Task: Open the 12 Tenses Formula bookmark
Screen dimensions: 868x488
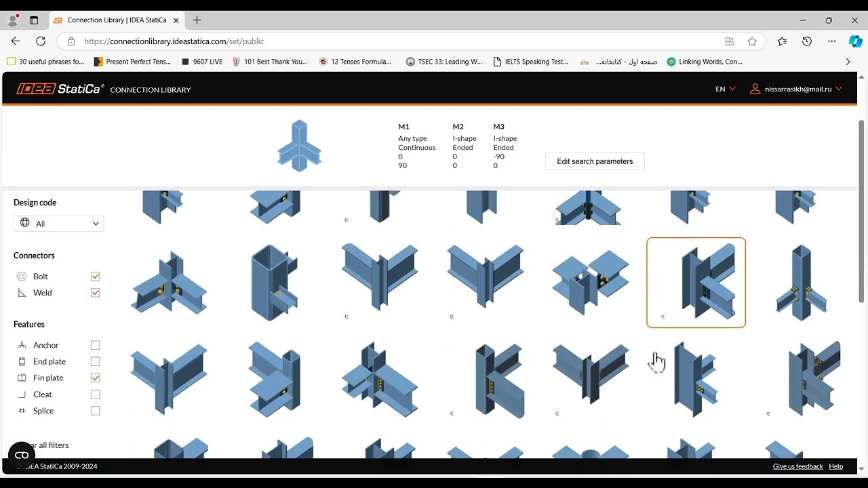Action: (x=355, y=62)
